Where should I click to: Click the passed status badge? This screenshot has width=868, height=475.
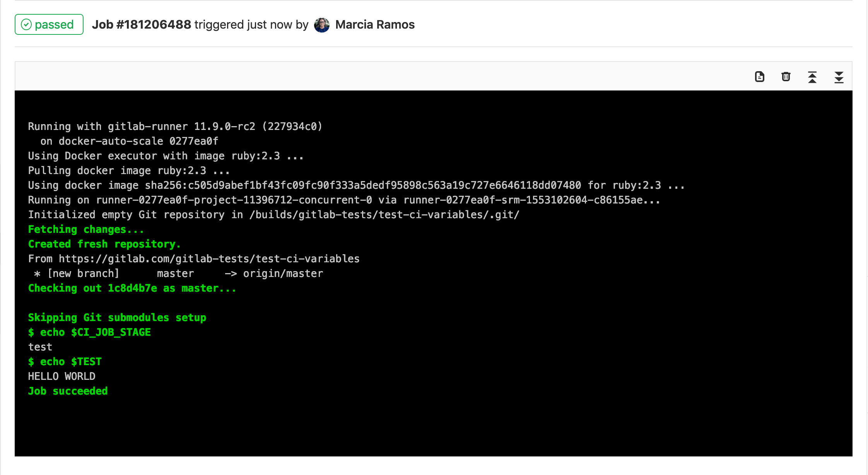49,24
